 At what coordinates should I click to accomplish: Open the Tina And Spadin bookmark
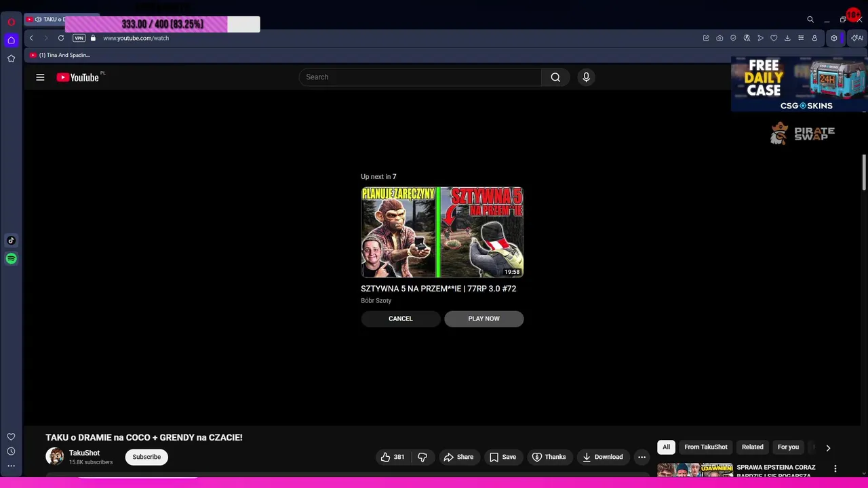tap(60, 55)
